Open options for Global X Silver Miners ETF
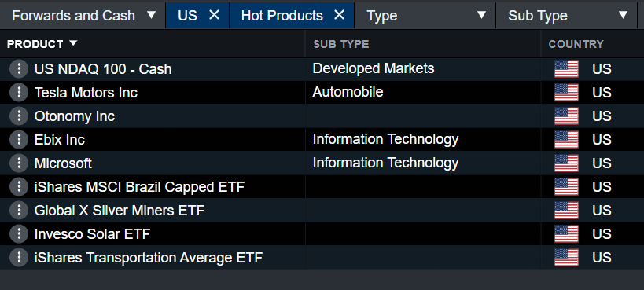 pos(19,211)
